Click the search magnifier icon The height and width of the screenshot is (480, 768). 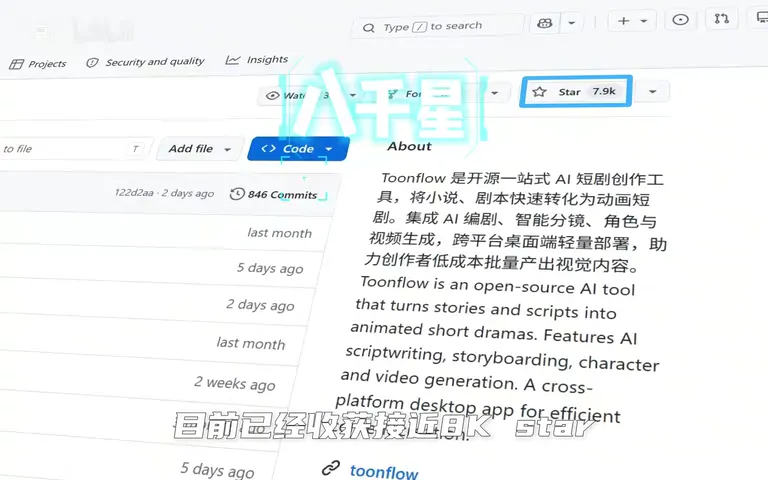(368, 28)
